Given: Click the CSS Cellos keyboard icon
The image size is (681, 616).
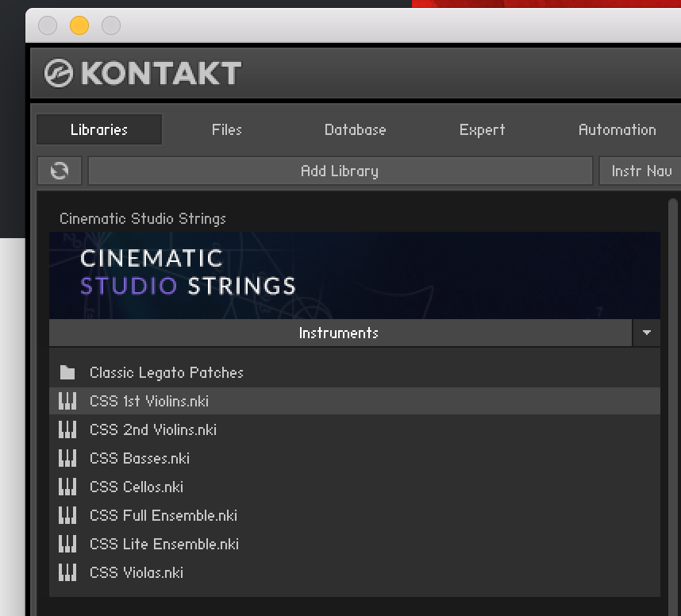Looking at the screenshot, I should click(x=67, y=487).
